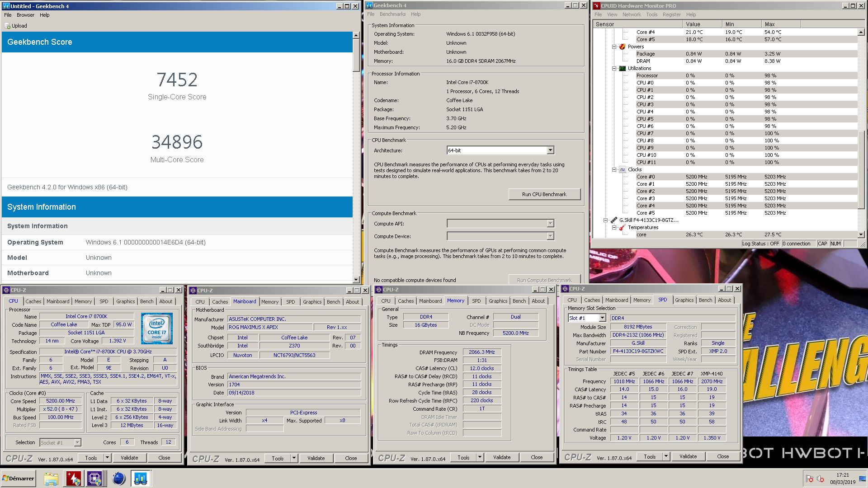Switch to About tab in CPU-Z SPD window

[x=724, y=300]
